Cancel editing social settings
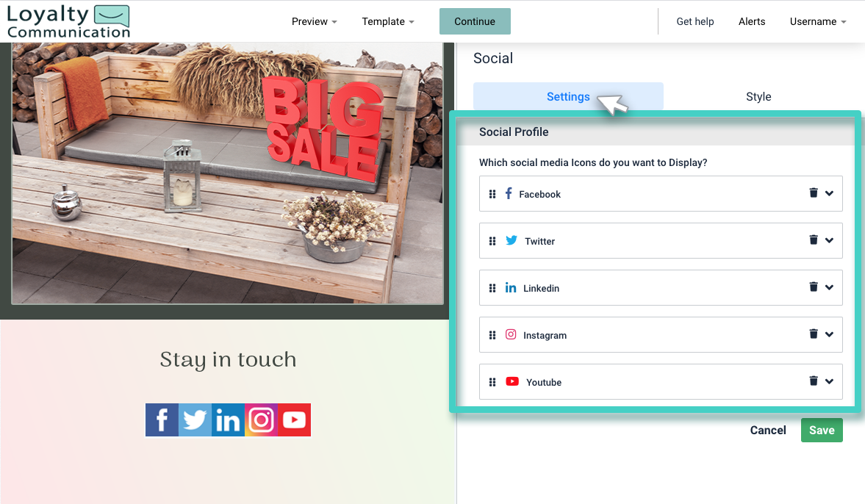This screenshot has height=504, width=865. click(768, 430)
